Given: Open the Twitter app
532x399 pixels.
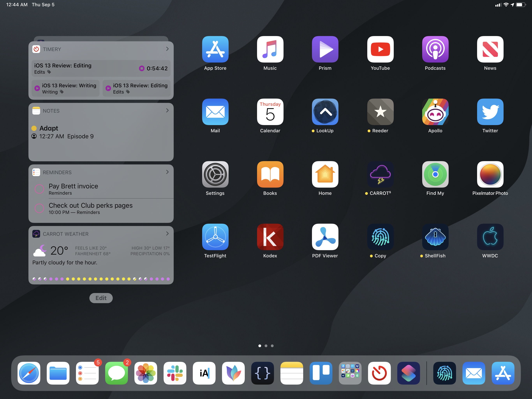Looking at the screenshot, I should tap(490, 112).
